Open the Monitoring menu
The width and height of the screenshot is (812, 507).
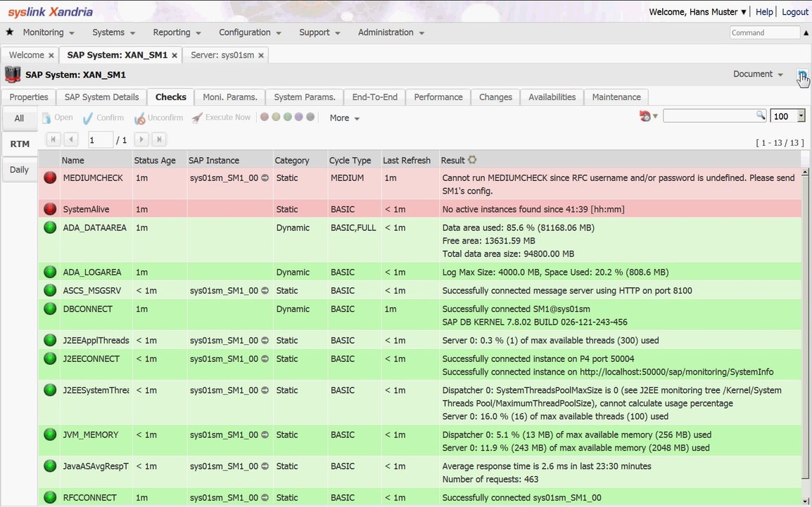point(49,32)
